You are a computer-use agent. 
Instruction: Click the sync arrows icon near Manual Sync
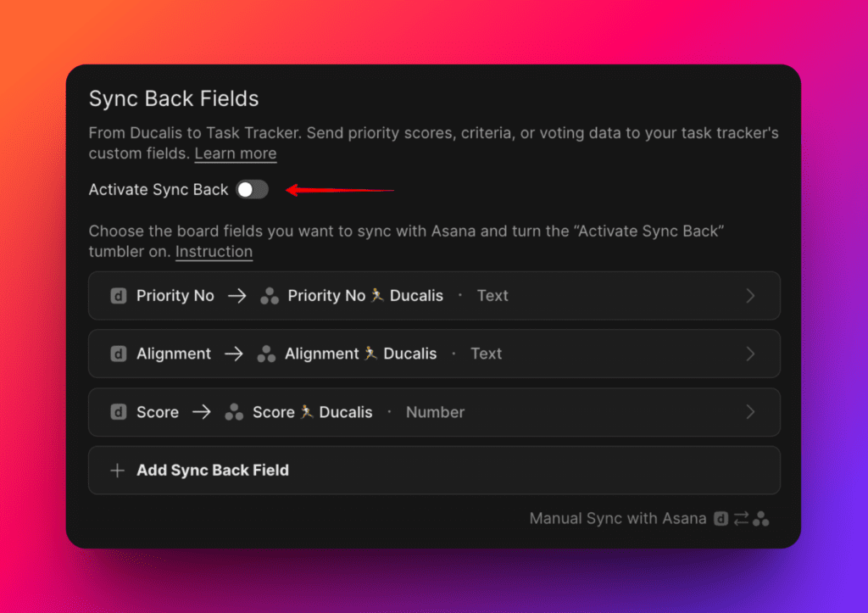click(x=739, y=518)
